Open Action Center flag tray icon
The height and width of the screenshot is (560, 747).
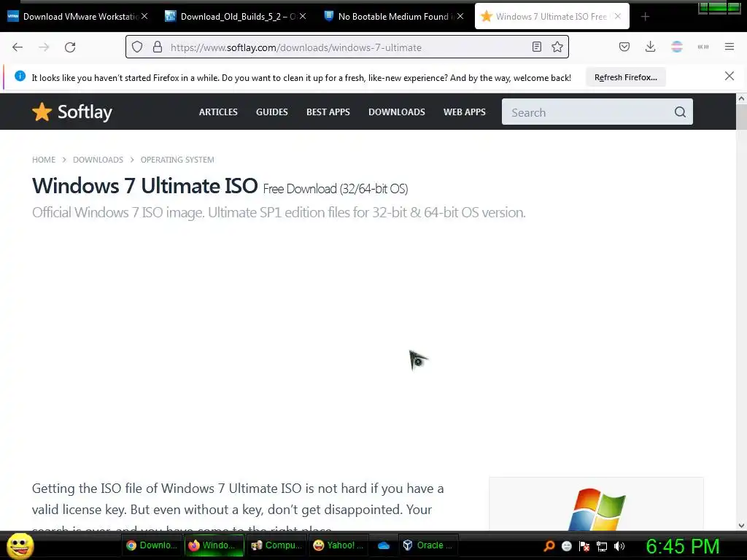(x=584, y=547)
